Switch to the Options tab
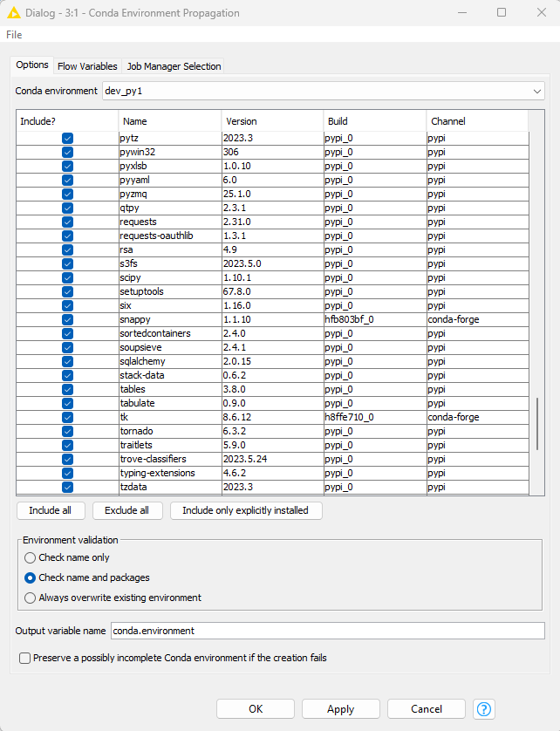The image size is (560, 731). click(x=32, y=65)
